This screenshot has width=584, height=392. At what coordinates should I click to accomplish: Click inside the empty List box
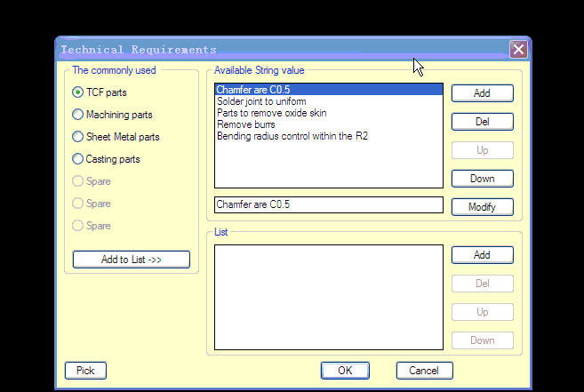point(329,298)
